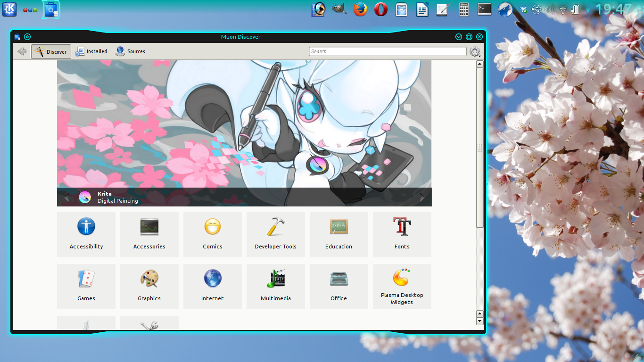Launch LibreOffice Writer from the panel

pyautogui.click(x=422, y=9)
